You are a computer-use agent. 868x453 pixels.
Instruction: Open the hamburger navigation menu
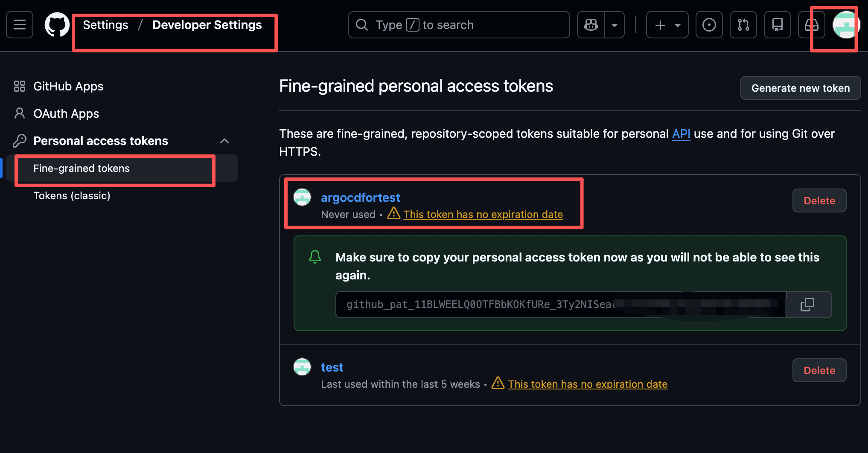[20, 25]
